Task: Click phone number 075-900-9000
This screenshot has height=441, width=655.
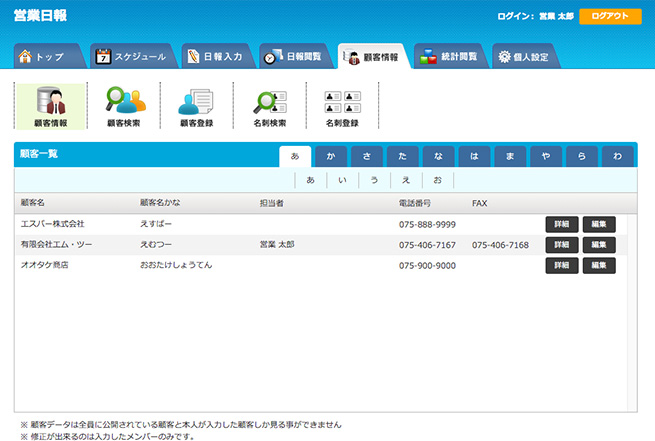Action: [x=427, y=266]
